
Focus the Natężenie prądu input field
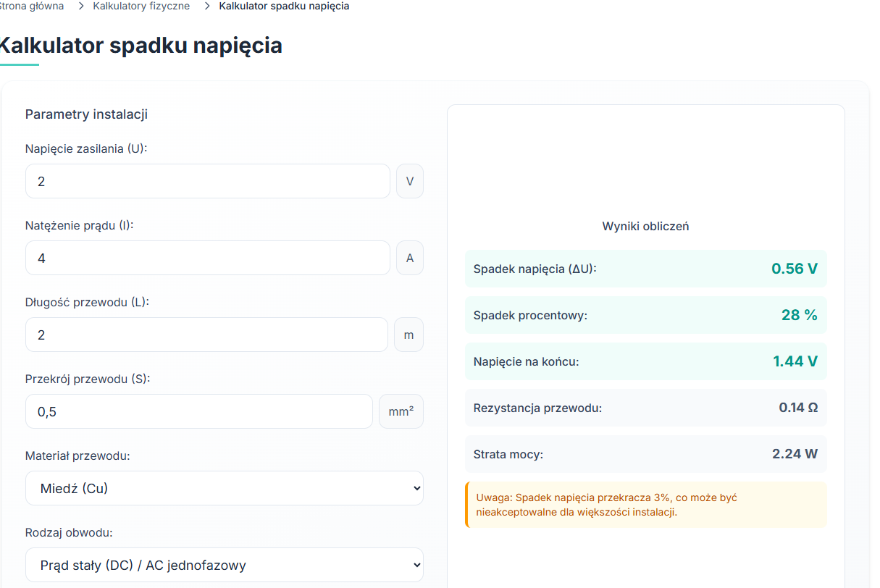[207, 258]
